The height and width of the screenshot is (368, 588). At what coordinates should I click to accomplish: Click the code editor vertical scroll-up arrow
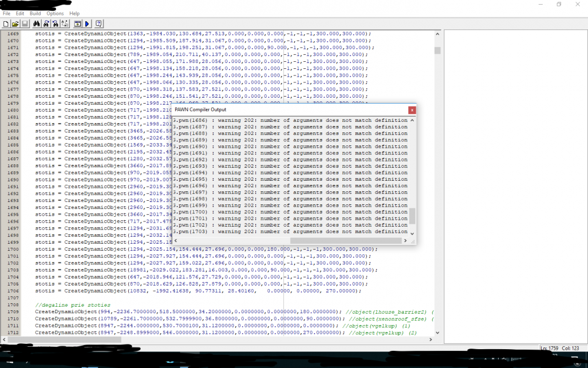437,34
